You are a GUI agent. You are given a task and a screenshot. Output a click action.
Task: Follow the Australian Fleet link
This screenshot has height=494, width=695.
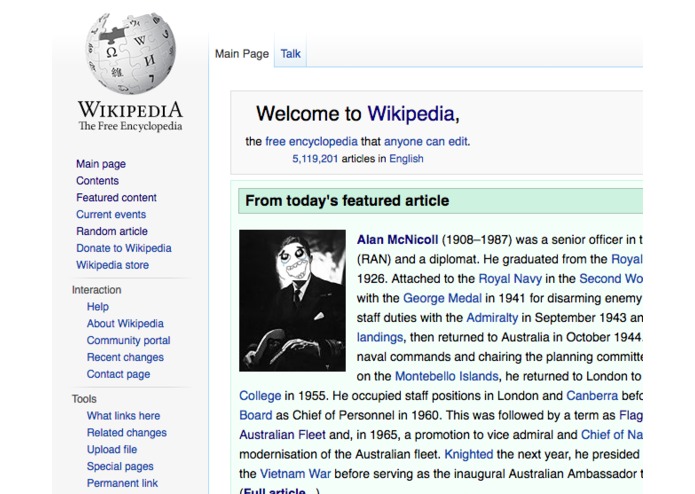click(x=282, y=435)
